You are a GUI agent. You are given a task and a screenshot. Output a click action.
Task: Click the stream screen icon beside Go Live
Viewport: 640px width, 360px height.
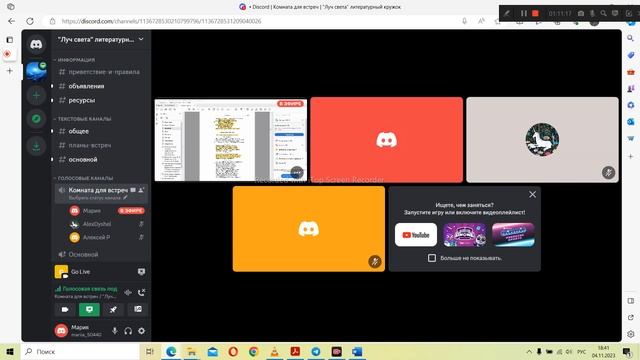click(141, 272)
